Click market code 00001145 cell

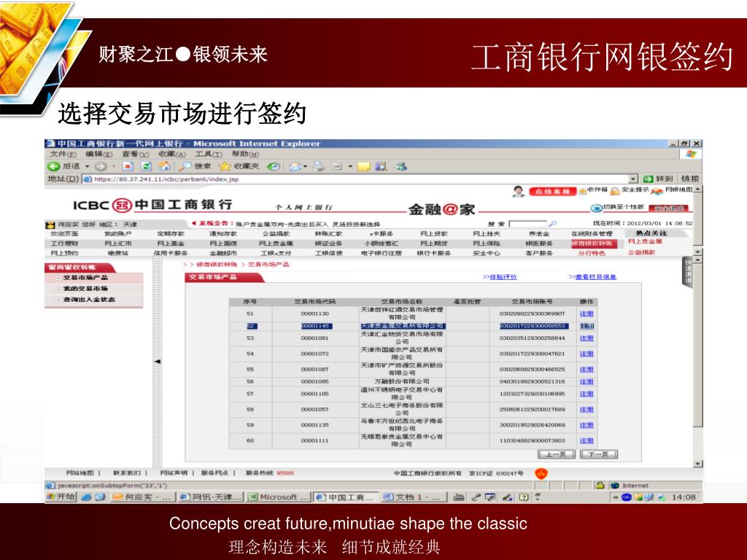pyautogui.click(x=316, y=326)
